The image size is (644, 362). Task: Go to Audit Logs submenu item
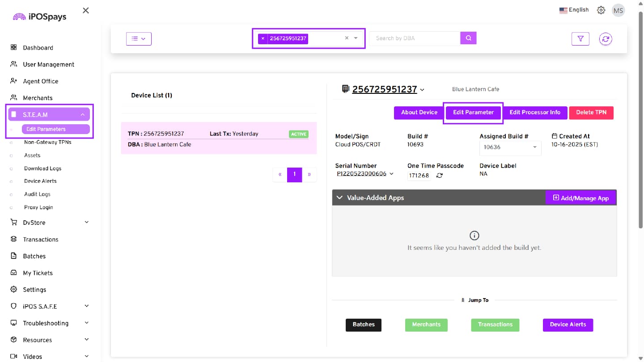(x=37, y=194)
